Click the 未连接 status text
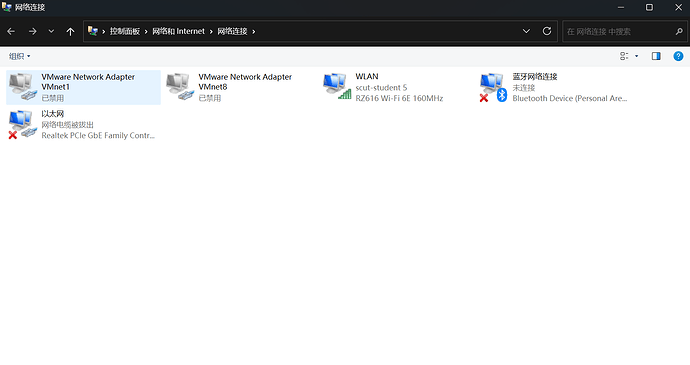Image resolution: width=690 pixels, height=365 pixels. (524, 88)
